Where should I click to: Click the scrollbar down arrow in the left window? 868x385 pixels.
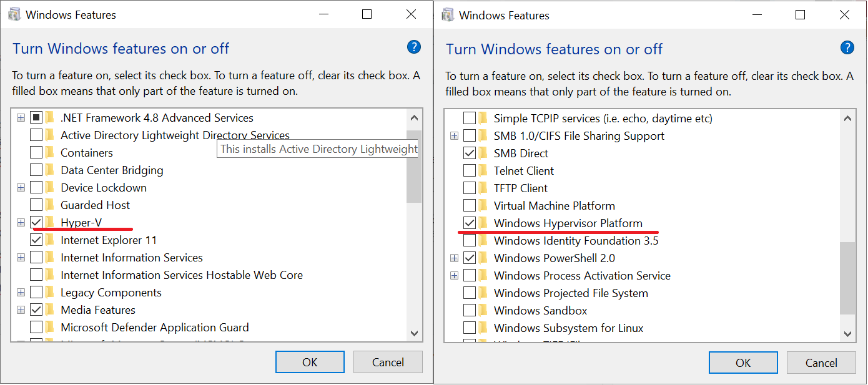414,334
